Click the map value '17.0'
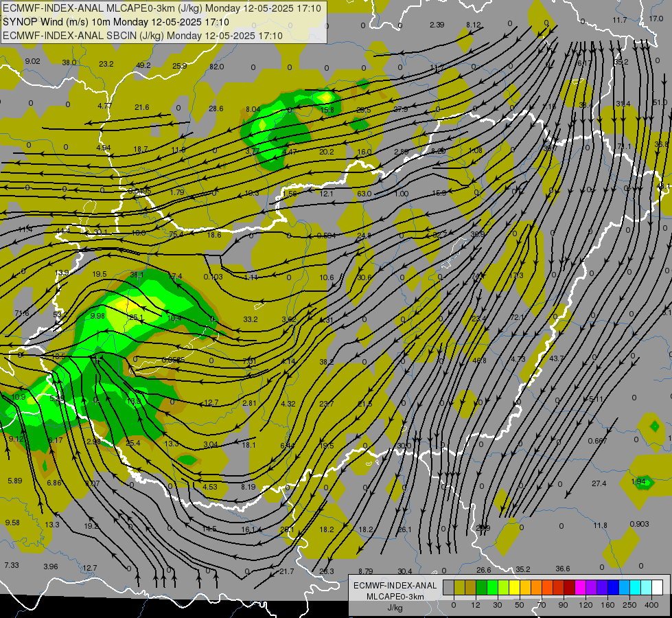This screenshot has height=618, width=672. pos(656,19)
